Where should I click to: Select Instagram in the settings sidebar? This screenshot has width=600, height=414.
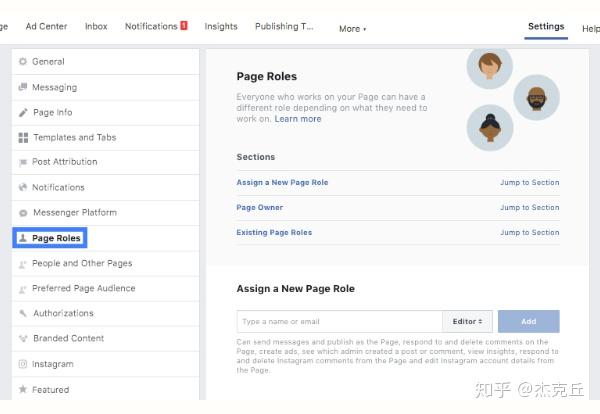click(x=105, y=364)
